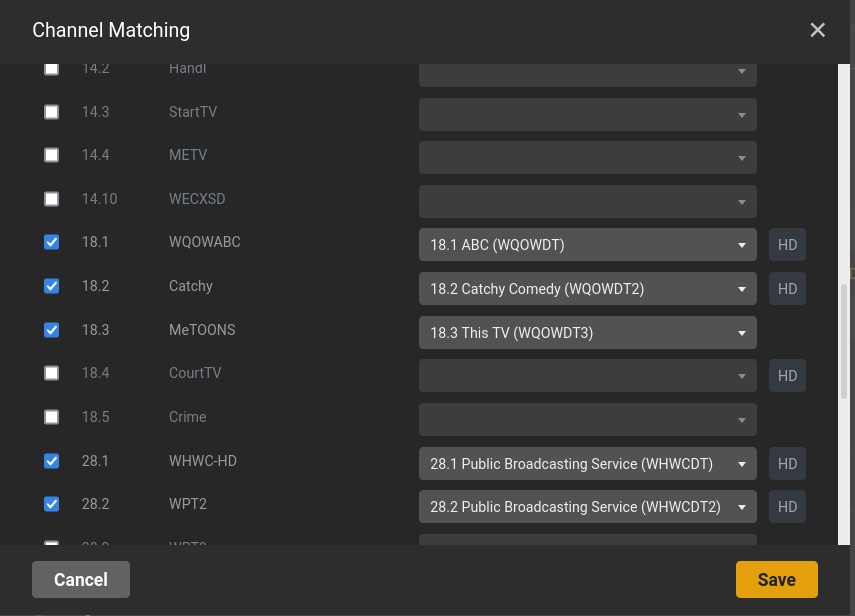Open the empty CourtTV guide dropdown
The image size is (855, 616).
pyautogui.click(x=588, y=376)
